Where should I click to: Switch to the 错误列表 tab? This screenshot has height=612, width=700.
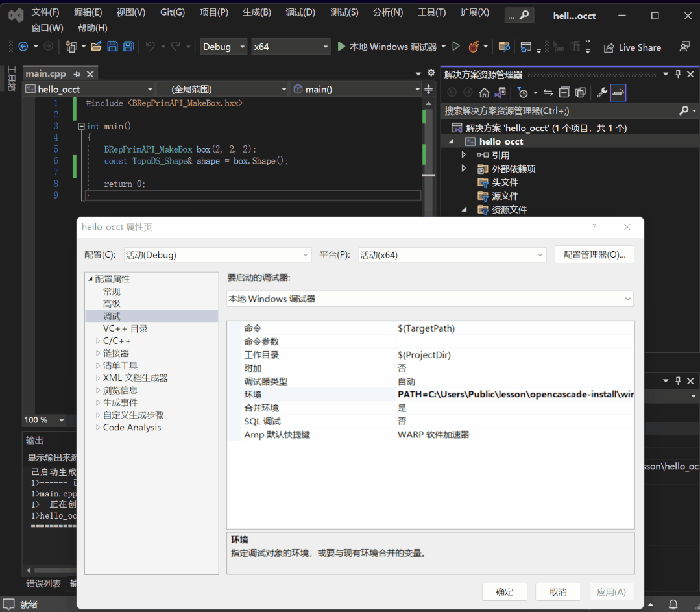click(42, 583)
